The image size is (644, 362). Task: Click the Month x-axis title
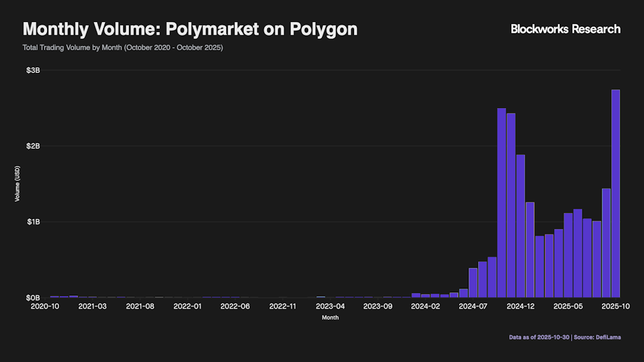pyautogui.click(x=330, y=318)
